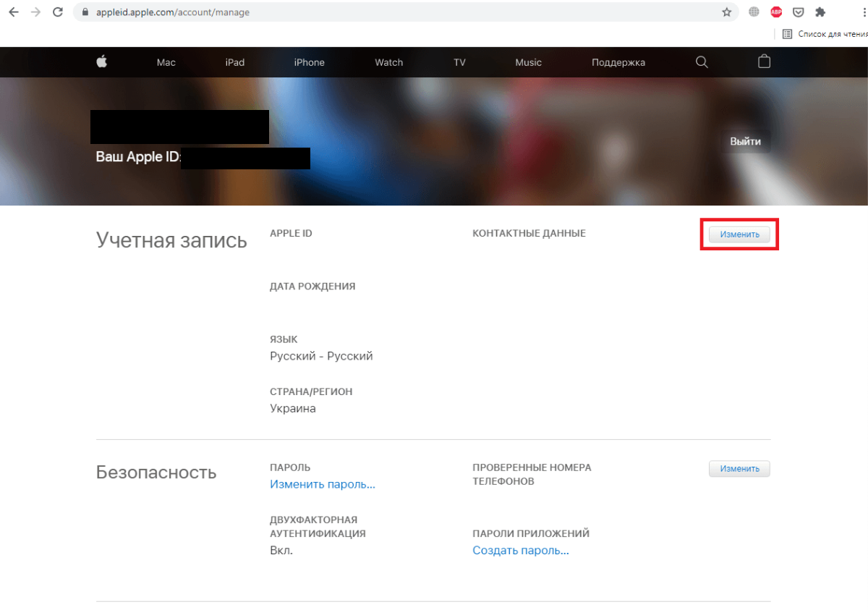Click the Безопасность section heading

tap(156, 473)
